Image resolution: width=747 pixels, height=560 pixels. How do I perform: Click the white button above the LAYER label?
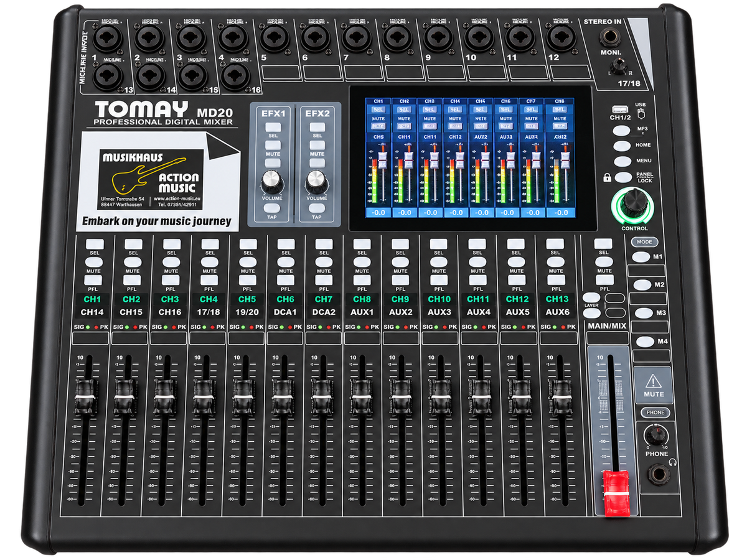pyautogui.click(x=591, y=298)
